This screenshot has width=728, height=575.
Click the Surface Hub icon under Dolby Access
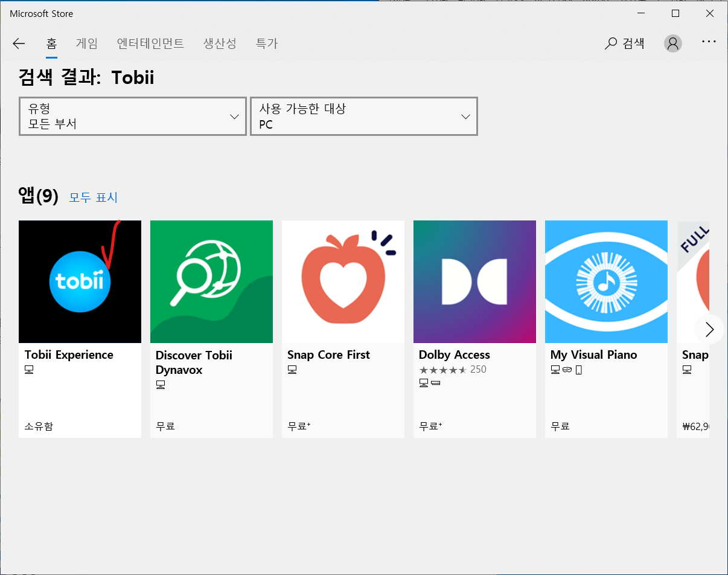tap(436, 383)
